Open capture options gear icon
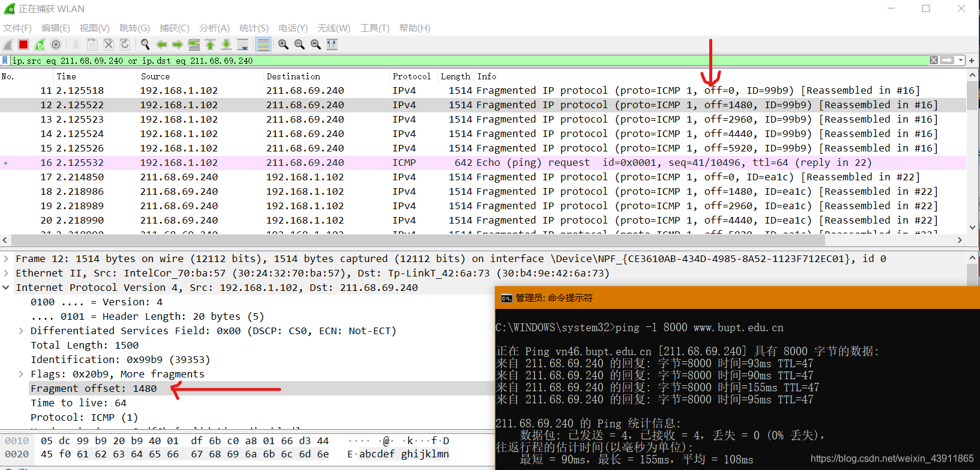Screen dimensions: 980x470 coord(56,44)
